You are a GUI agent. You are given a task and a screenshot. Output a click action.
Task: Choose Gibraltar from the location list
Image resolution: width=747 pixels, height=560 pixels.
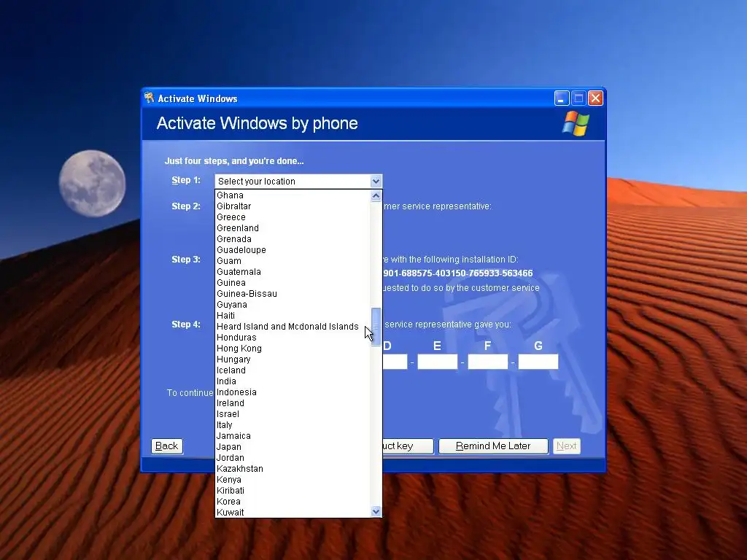[x=293, y=206]
